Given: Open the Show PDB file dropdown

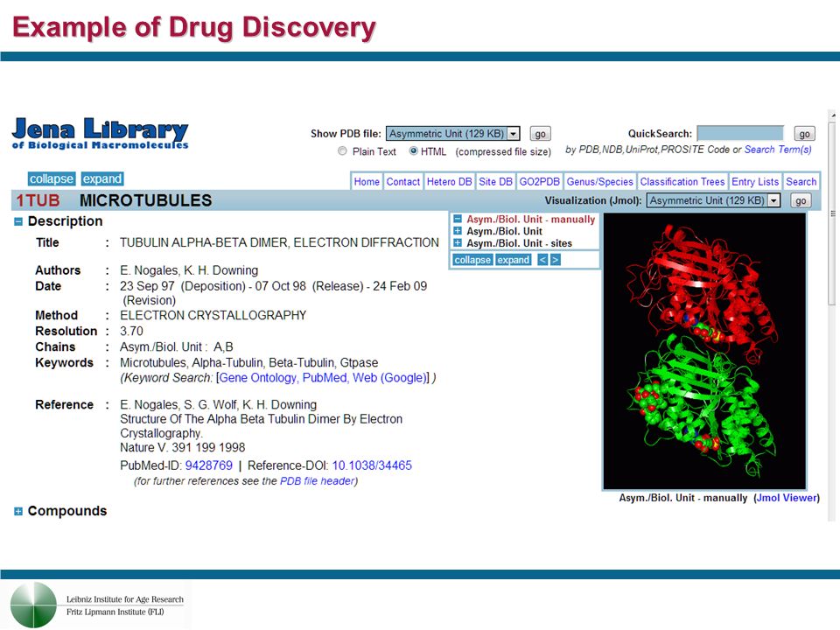Looking at the screenshot, I should coord(452,133).
